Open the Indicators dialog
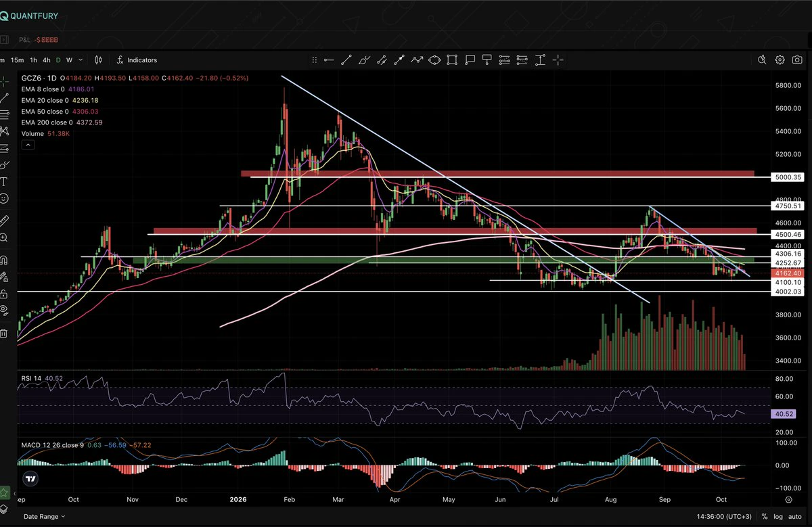This screenshot has width=812, height=527. 137,60
